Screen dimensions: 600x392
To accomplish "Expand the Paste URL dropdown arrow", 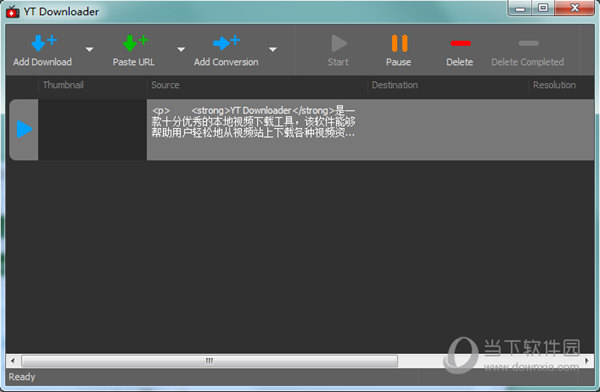I will (181, 49).
